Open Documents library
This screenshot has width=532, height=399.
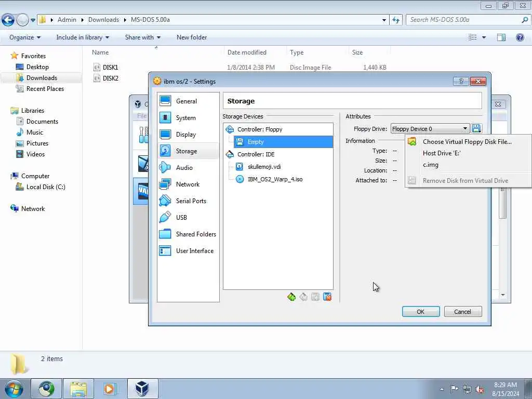coord(42,122)
